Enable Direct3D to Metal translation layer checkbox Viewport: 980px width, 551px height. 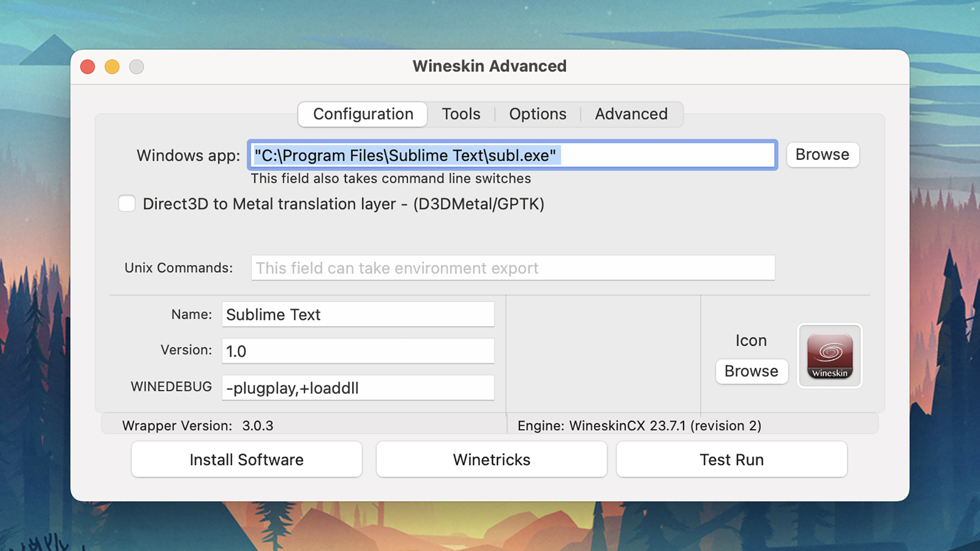tap(127, 203)
